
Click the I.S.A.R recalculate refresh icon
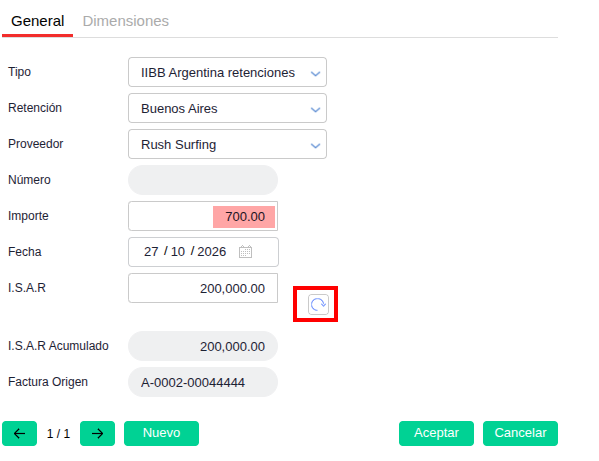pyautogui.click(x=318, y=304)
